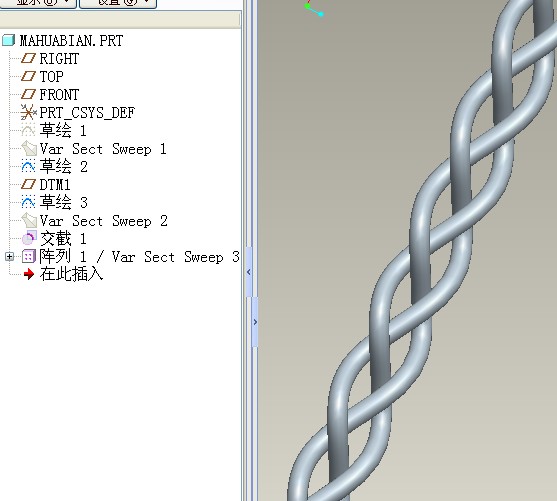Click the sketch icon of 草绘 2
Screen dimensions: 557x501
click(28, 166)
